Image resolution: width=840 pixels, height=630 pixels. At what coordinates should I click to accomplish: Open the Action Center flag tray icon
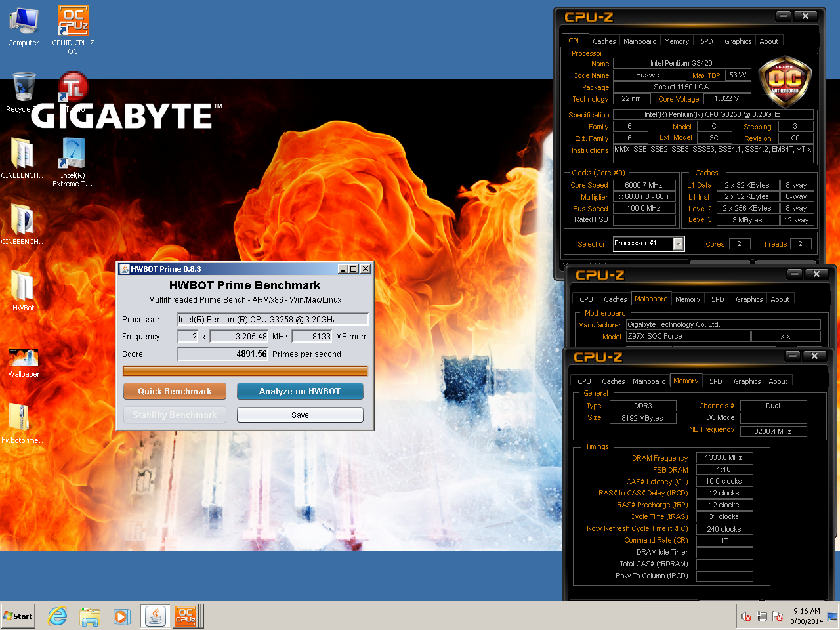tap(778, 616)
